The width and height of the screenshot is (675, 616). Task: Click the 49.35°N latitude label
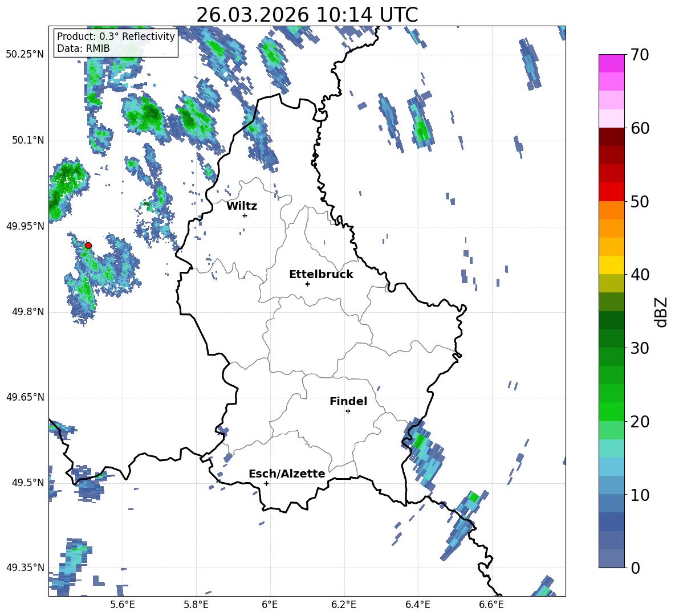click(x=25, y=568)
